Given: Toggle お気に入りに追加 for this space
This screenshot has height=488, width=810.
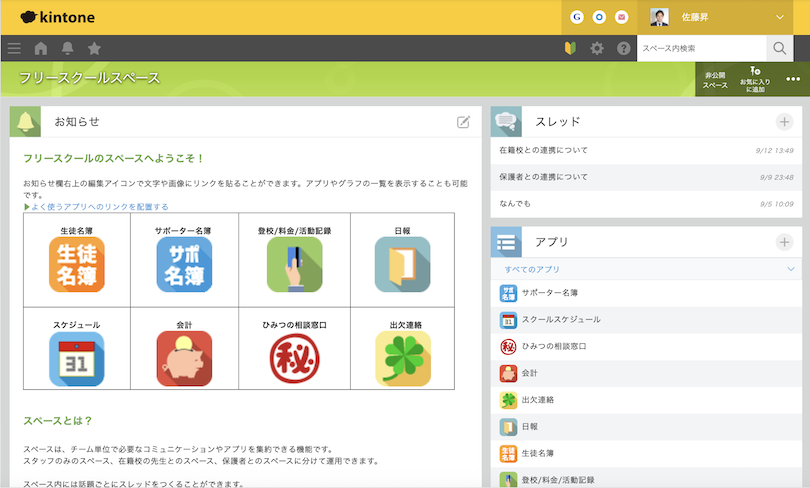Looking at the screenshot, I should click(755, 79).
